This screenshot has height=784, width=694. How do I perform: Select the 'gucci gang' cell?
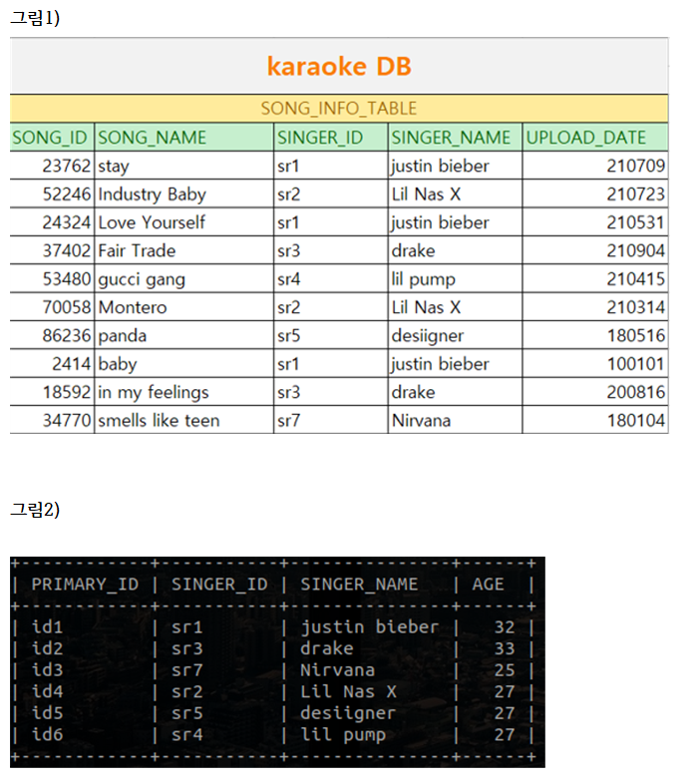[x=184, y=279]
